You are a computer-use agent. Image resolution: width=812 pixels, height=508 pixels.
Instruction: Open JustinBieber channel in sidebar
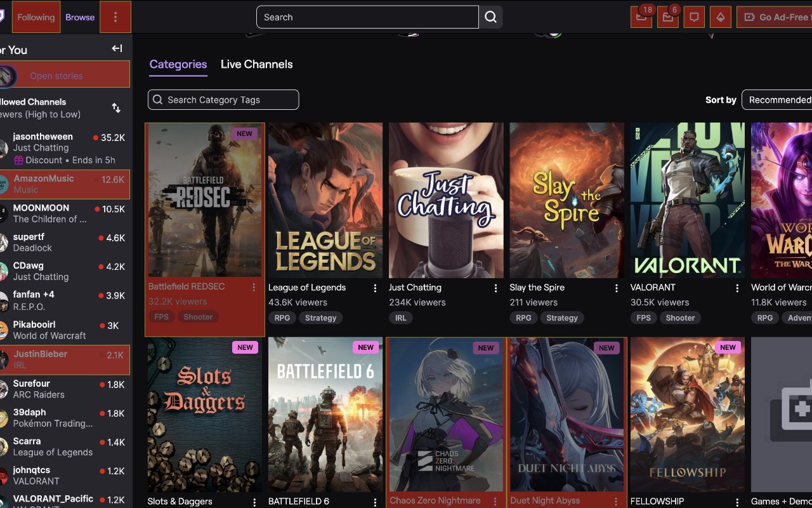[x=65, y=359]
